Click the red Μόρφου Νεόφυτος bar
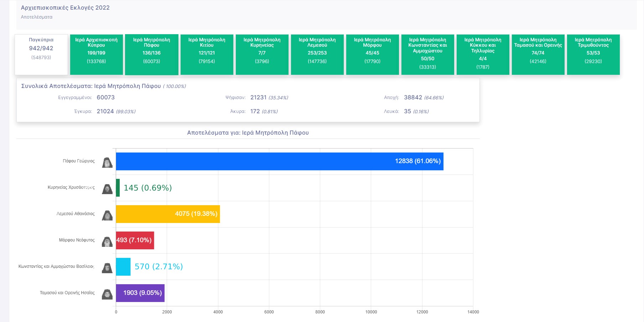Image resolution: width=644 pixels, height=322 pixels. click(135, 240)
